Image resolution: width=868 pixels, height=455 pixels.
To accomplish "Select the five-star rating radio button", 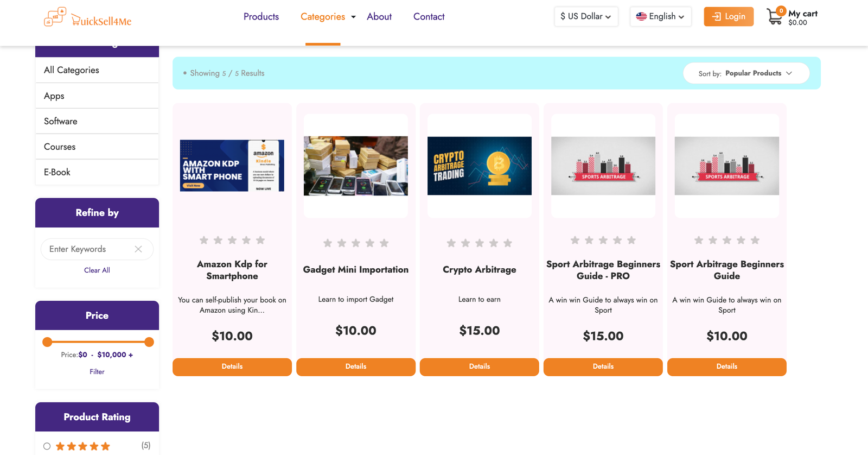I will (47, 446).
